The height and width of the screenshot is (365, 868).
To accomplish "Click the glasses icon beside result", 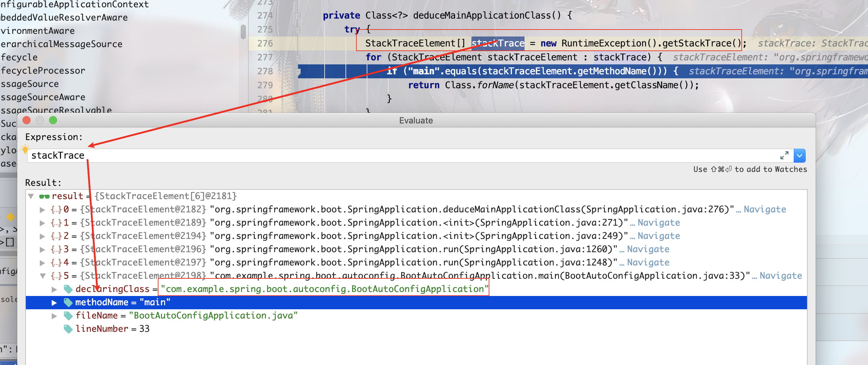I will click(44, 196).
